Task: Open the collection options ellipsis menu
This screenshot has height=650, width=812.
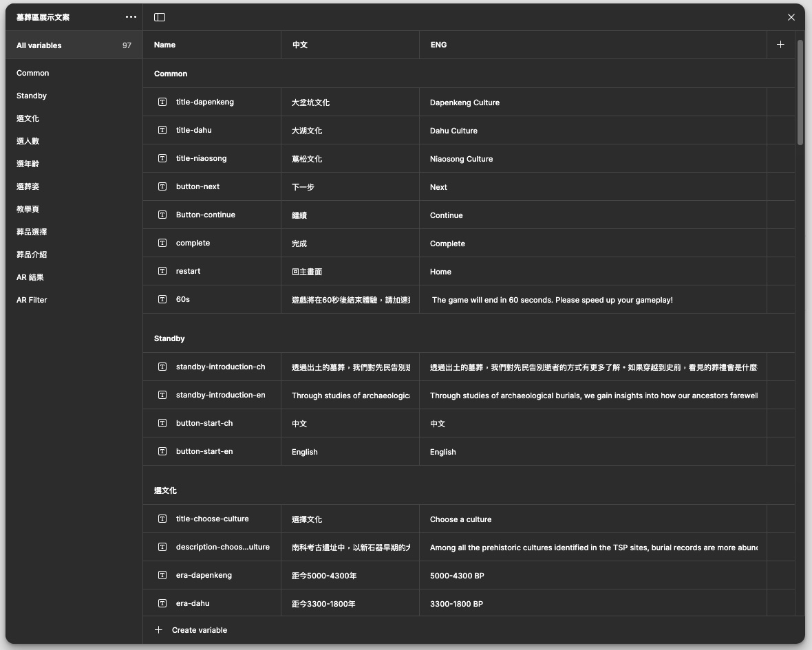Action: point(131,17)
